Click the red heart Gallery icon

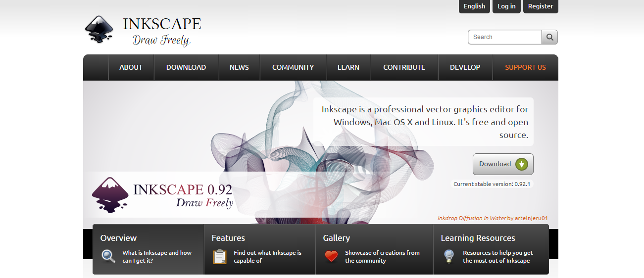[x=331, y=256]
